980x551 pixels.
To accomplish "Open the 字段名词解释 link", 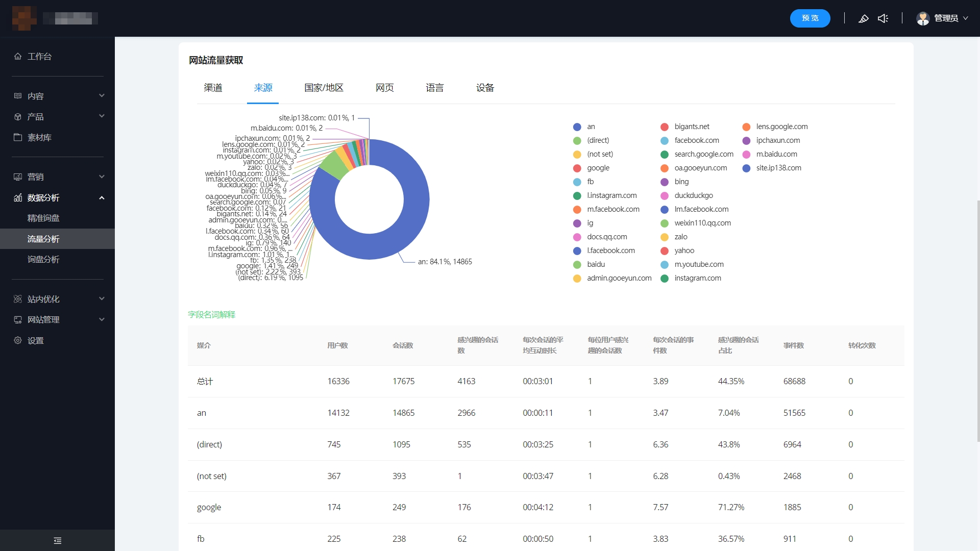I will tap(211, 314).
